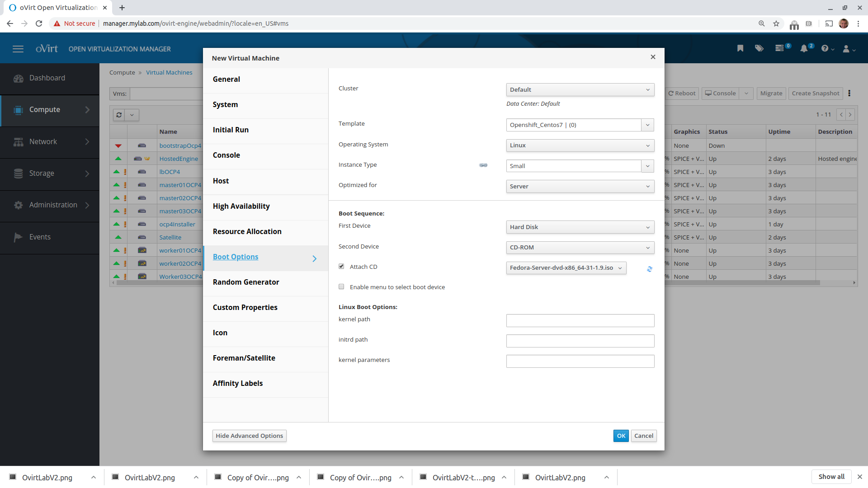The height and width of the screenshot is (488, 868).
Task: Click OK to create the VM
Action: (x=621, y=436)
